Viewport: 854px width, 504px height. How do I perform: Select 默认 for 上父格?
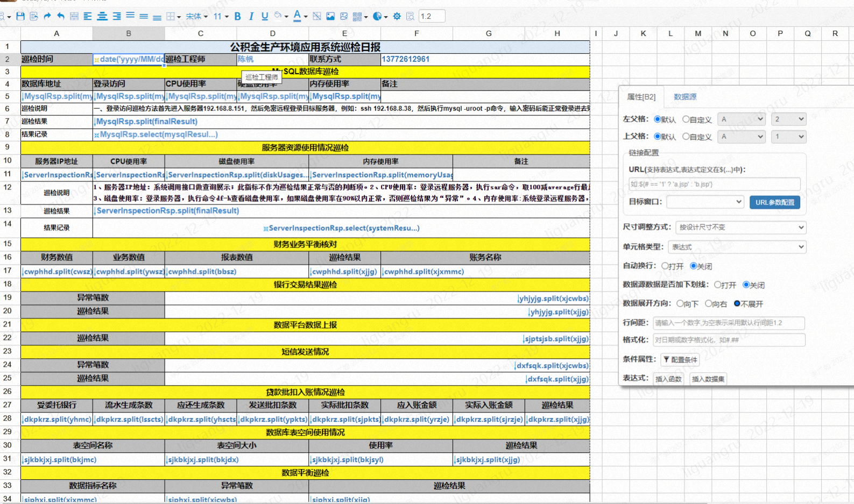click(657, 137)
